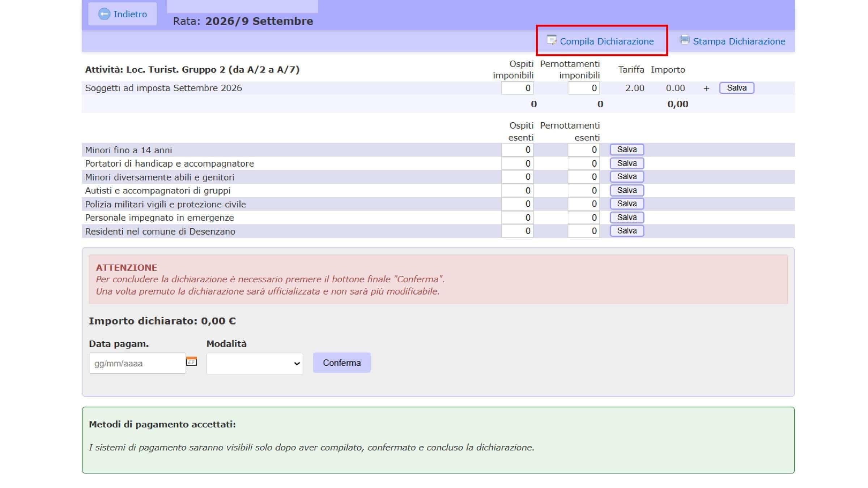Focus Pernottamenti esenti field for Portatori di handicap
Viewport: 868px width, 488px height.
coord(584,163)
